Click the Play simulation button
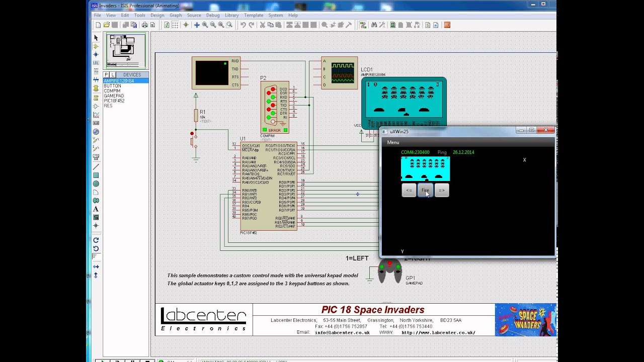Screen dimensions: 644x362 click(103, 360)
